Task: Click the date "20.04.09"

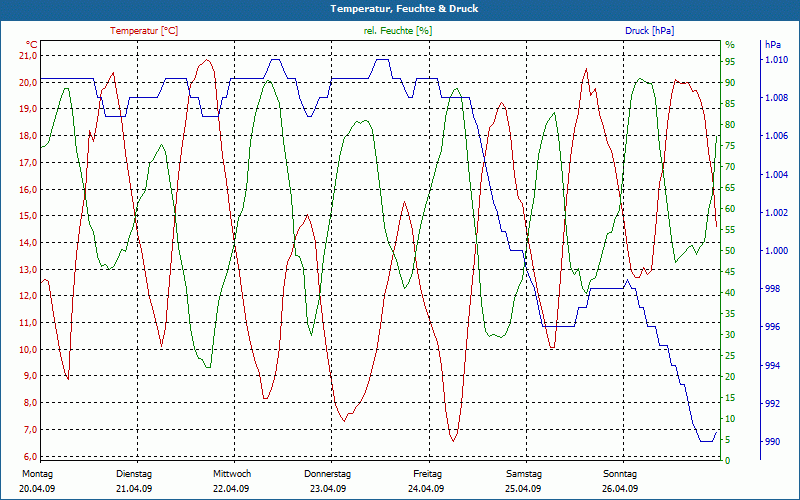Action: click(x=37, y=489)
